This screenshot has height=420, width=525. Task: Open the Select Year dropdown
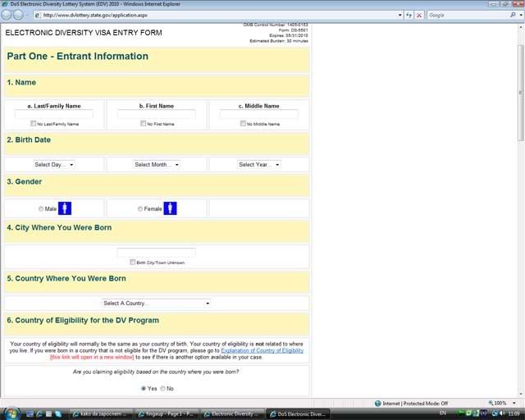(259, 164)
